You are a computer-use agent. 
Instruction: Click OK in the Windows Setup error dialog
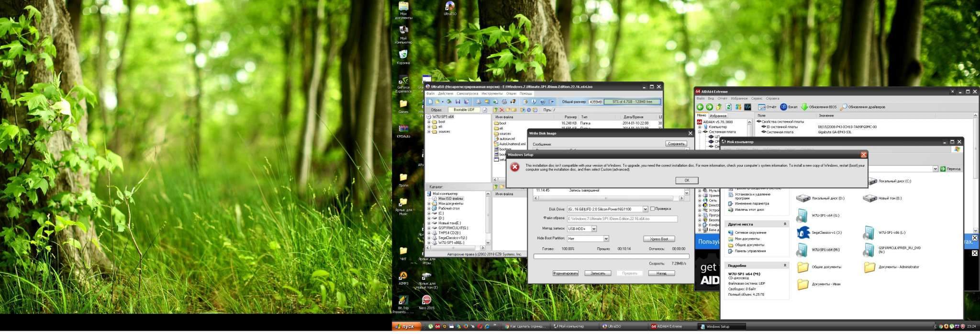click(687, 180)
